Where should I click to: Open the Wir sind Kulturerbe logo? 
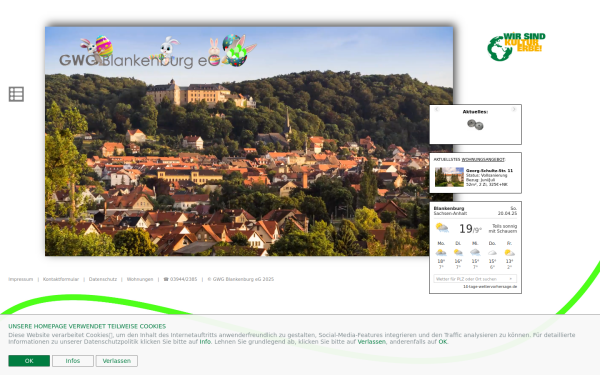516,47
